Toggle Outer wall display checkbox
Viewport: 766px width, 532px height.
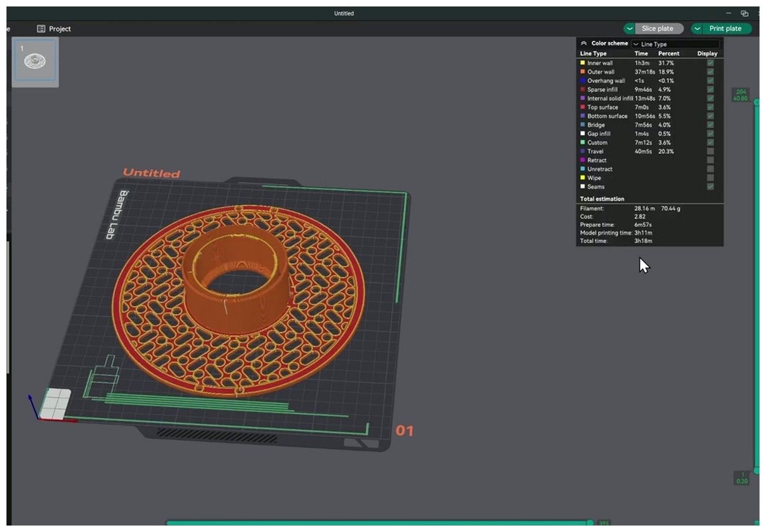pos(710,72)
